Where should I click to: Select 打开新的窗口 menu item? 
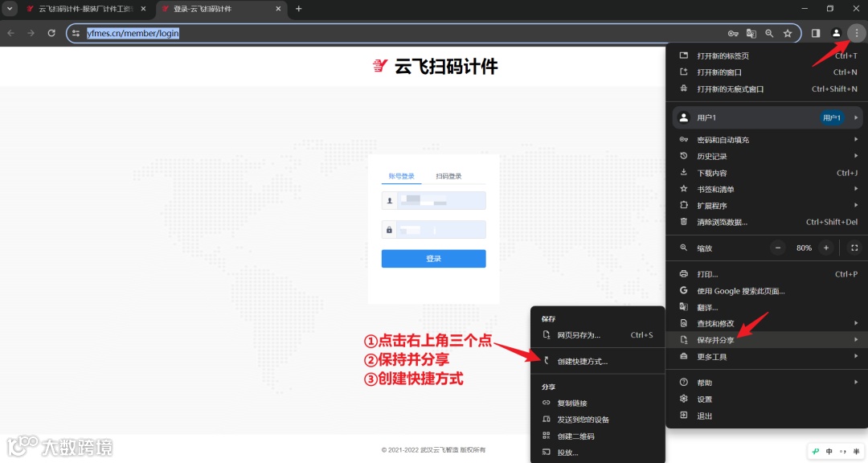768,72
